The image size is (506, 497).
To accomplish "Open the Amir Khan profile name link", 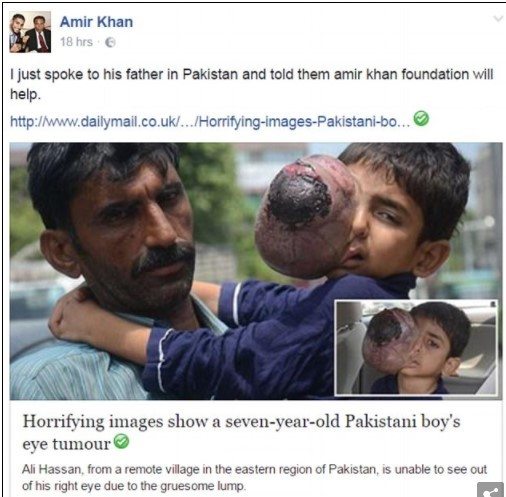I will pos(96,22).
